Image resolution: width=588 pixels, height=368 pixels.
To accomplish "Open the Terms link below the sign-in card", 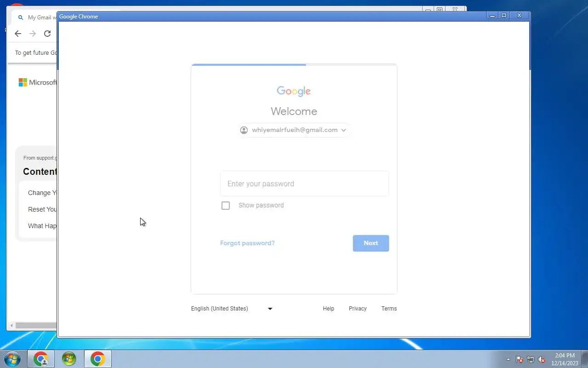I will pos(389,309).
